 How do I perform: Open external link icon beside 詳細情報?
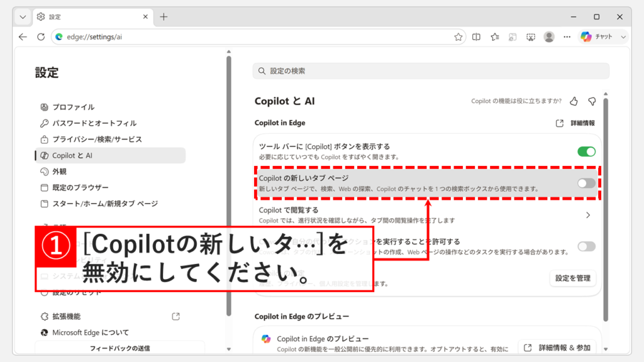tap(559, 123)
